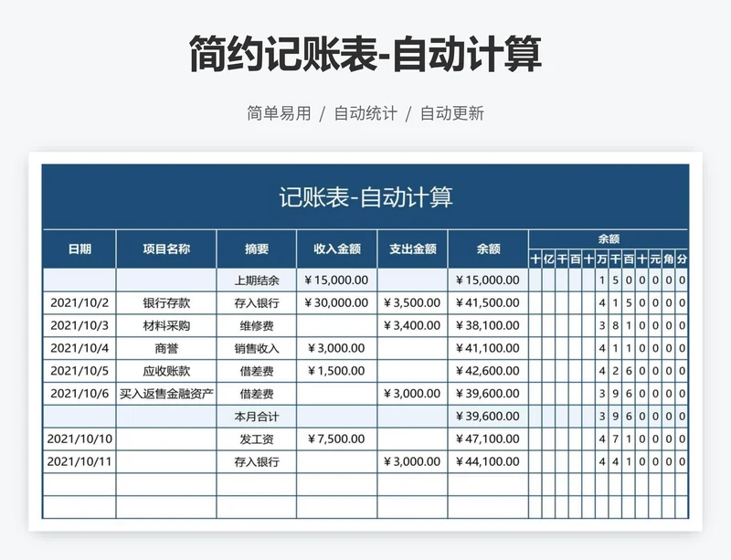Click the balance cell ¥42,600.00
The height and width of the screenshot is (560, 731).
pos(488,371)
